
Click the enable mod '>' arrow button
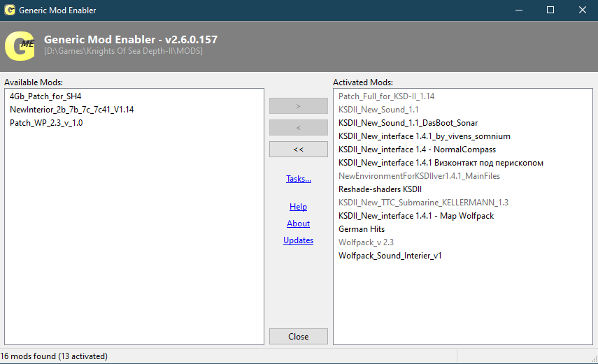298,106
